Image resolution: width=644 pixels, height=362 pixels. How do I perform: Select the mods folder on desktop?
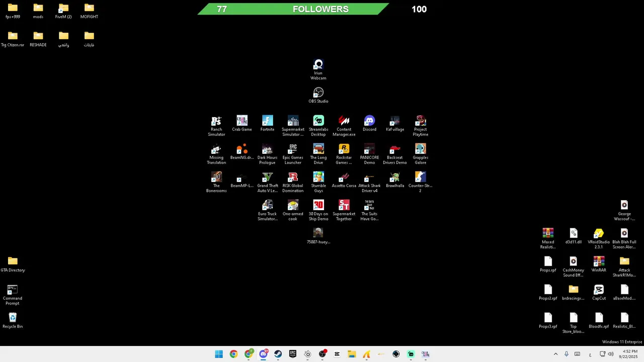click(x=38, y=11)
